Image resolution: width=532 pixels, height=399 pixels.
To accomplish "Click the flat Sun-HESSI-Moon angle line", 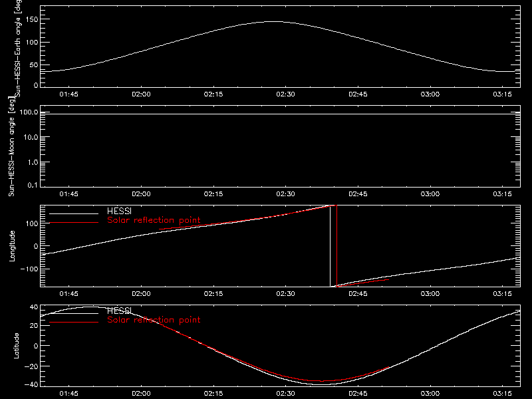I will coord(280,114).
